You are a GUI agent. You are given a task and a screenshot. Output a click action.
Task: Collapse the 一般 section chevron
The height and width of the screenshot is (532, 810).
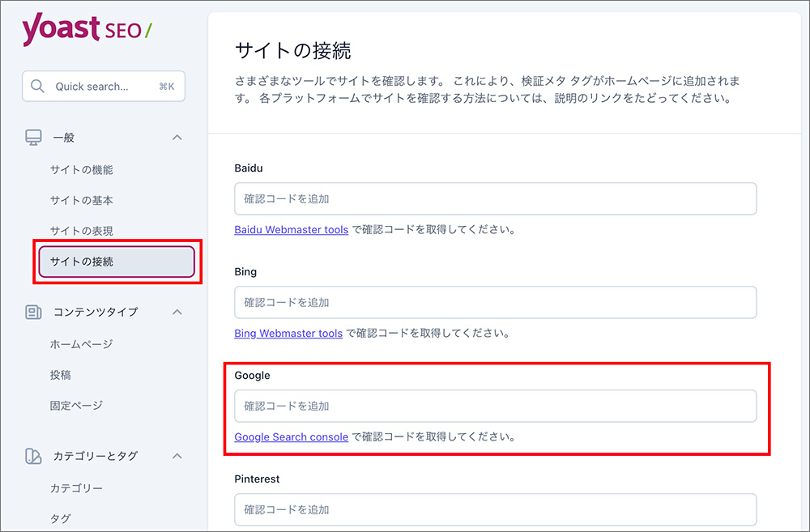pos(177,138)
